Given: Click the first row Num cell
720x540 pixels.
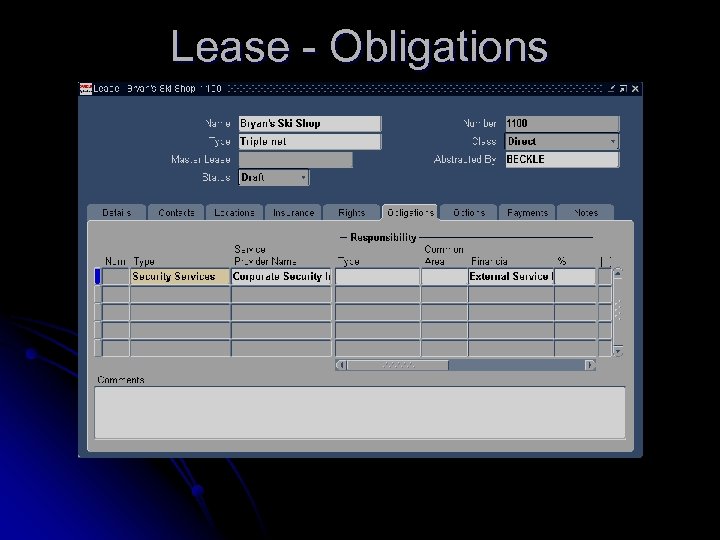Looking at the screenshot, I should click(116, 276).
